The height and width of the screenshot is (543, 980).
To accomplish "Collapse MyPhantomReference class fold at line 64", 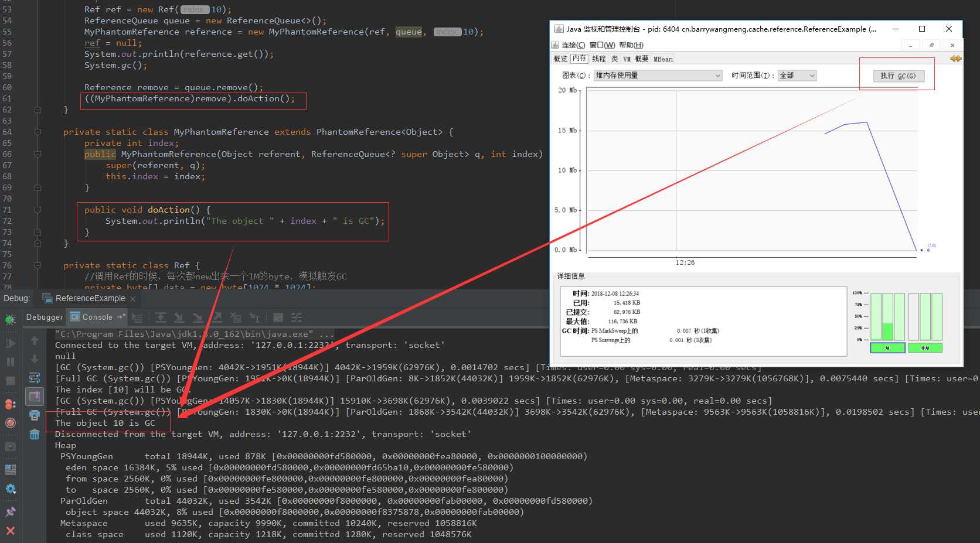I will (38, 132).
